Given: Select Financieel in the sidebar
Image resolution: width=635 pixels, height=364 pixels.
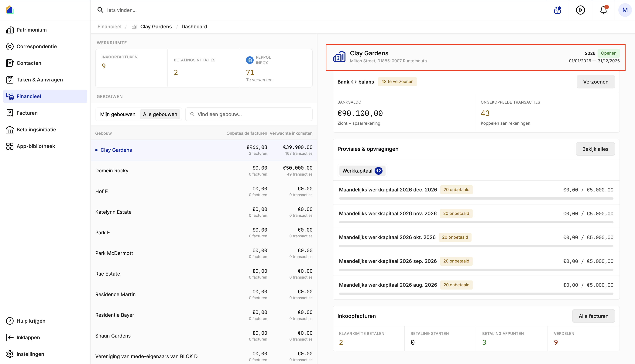Looking at the screenshot, I should click(45, 96).
